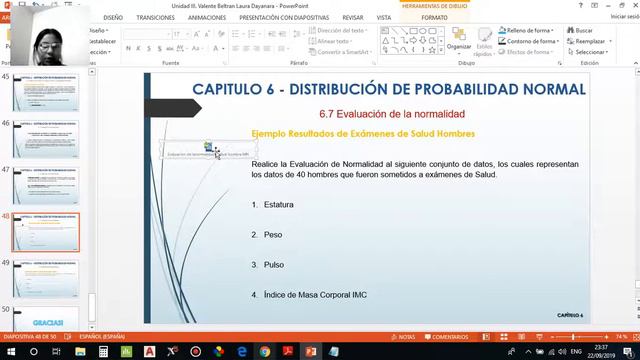Open Google Chrome from taskbar
640x360 pixels.
[x=265, y=351]
